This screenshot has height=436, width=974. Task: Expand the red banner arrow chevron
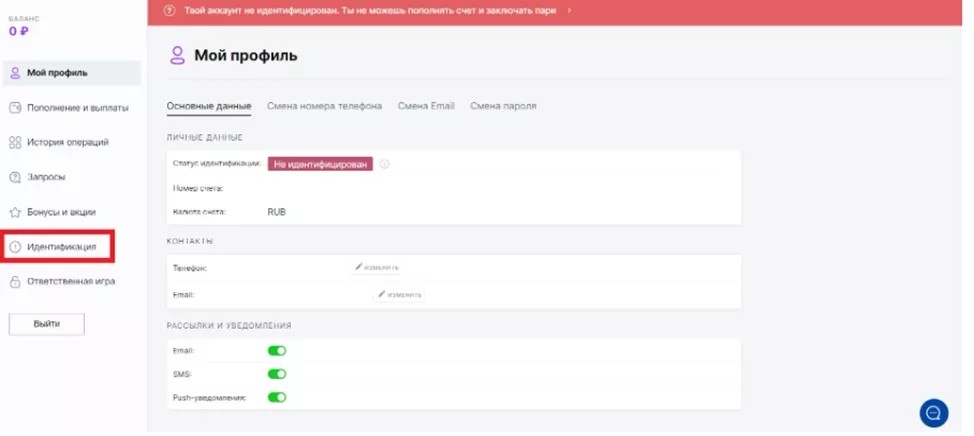(569, 10)
